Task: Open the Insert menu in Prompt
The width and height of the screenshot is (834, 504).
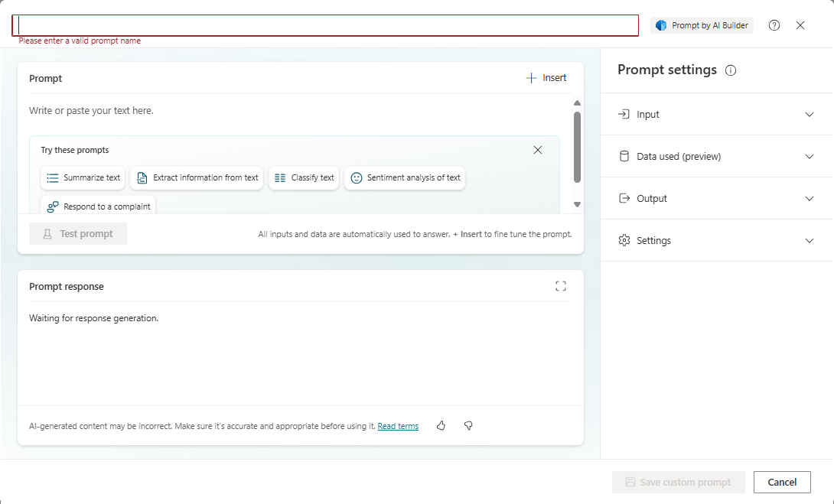Action: tap(546, 78)
